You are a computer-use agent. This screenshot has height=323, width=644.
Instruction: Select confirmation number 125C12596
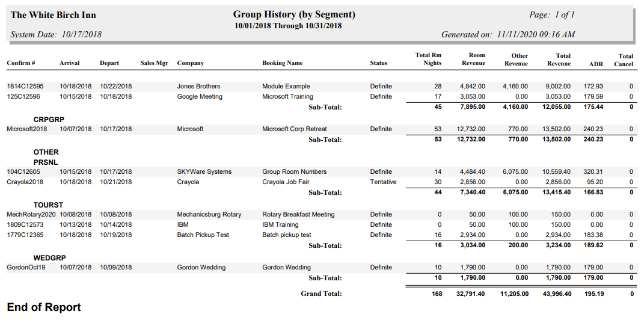coord(23,97)
